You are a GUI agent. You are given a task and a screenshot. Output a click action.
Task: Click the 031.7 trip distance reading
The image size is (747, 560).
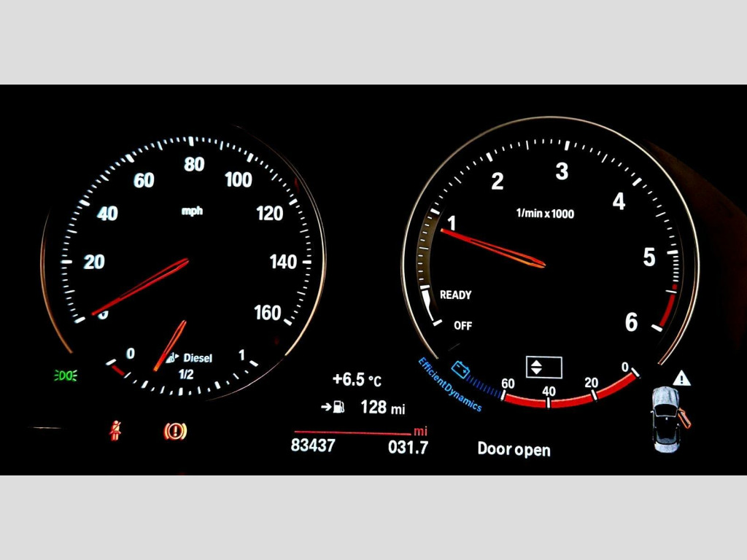[408, 447]
